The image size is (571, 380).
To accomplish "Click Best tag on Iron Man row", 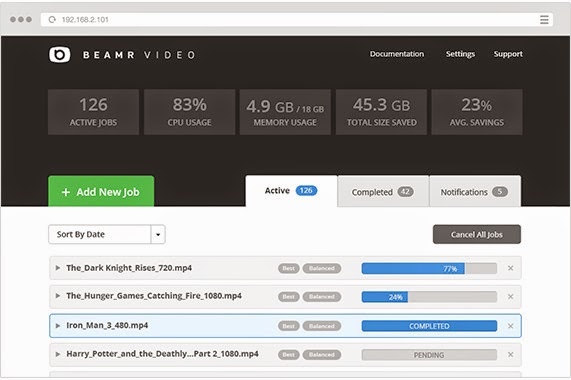I will [289, 326].
